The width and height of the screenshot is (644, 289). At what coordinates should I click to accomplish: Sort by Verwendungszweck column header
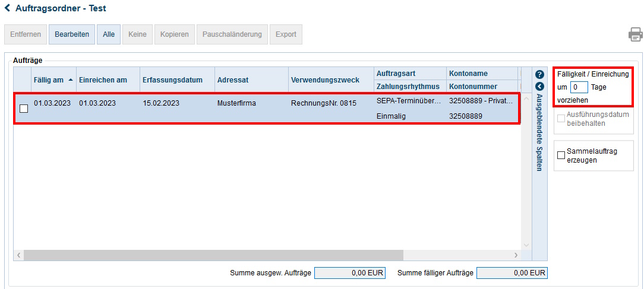click(331, 80)
